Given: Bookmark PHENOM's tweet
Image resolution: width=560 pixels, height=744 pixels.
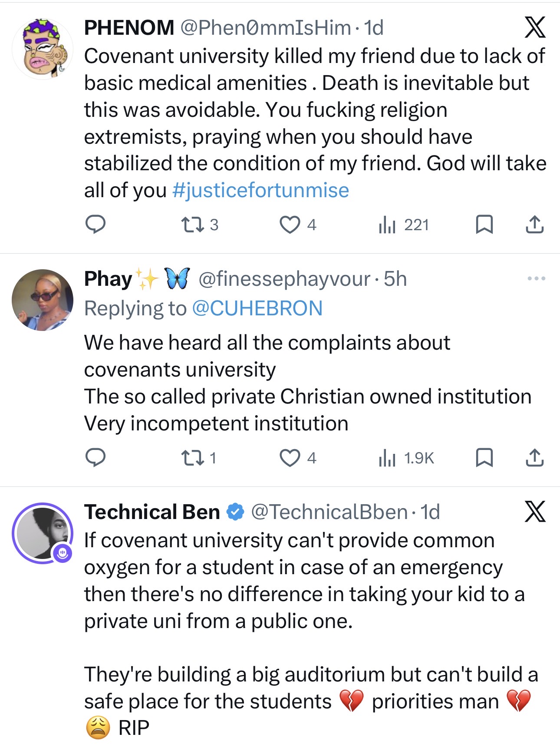Looking at the screenshot, I should click(484, 225).
